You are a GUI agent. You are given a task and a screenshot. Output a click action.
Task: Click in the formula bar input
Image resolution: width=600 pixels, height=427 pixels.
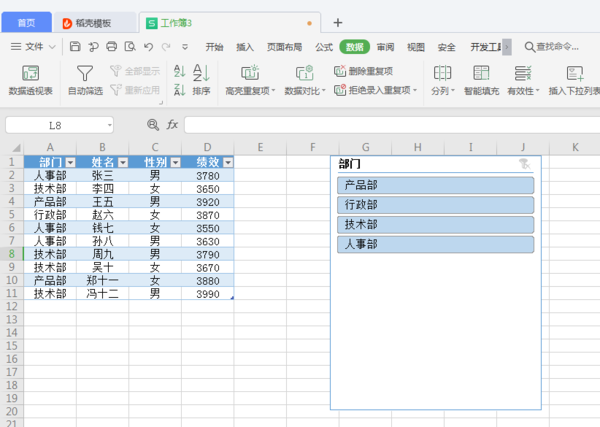click(392, 125)
